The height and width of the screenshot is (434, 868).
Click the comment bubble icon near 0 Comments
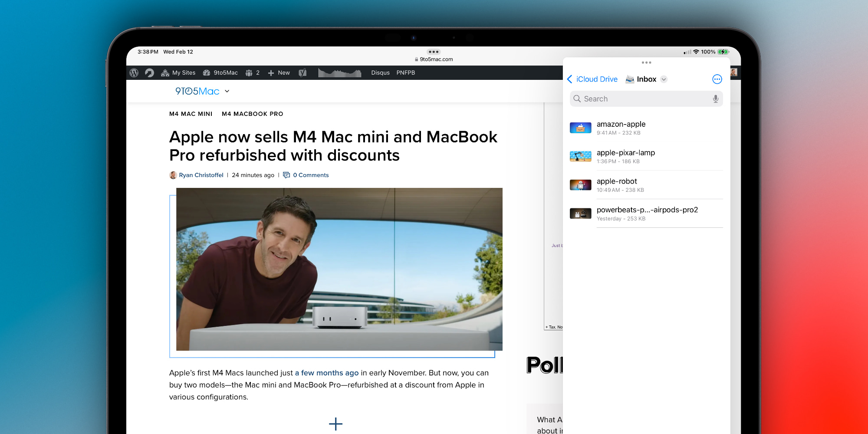[x=287, y=175]
